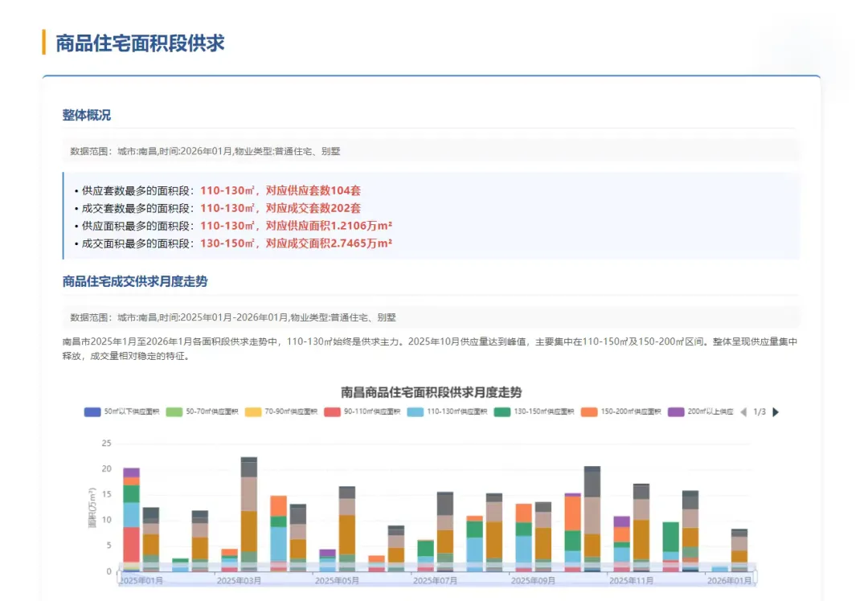Image resolution: width=868 pixels, height=601 pixels.
Task: Click the highlighted value 对应成交套数202套
Action: pyautogui.click(x=313, y=208)
